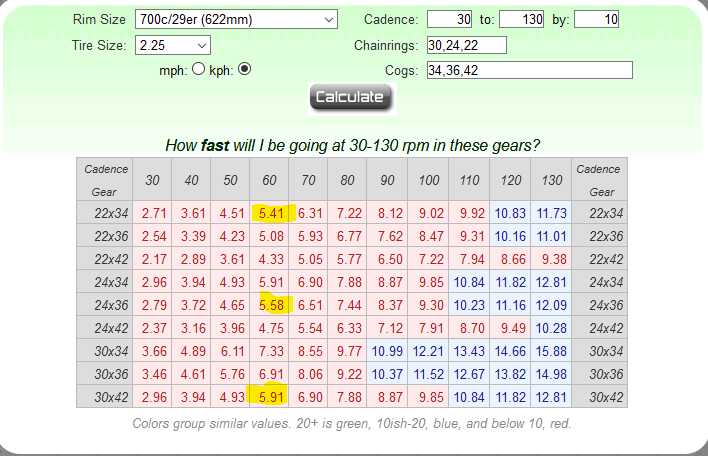Click the Calculate button

[x=351, y=97]
